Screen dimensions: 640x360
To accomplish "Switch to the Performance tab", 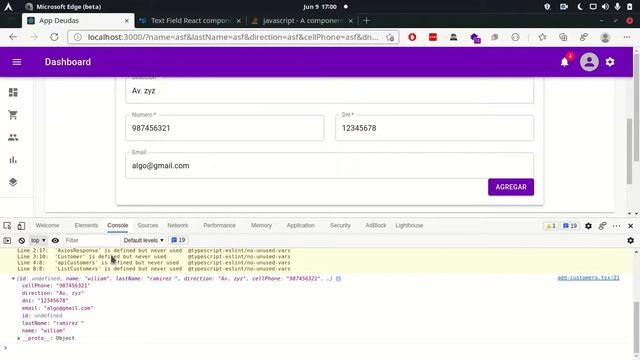I will [x=219, y=225].
